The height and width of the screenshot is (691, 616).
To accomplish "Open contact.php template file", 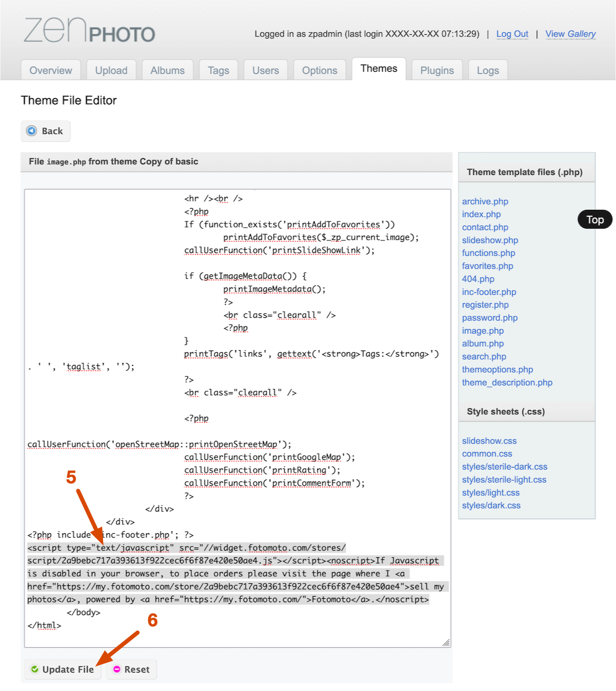I will (x=485, y=227).
